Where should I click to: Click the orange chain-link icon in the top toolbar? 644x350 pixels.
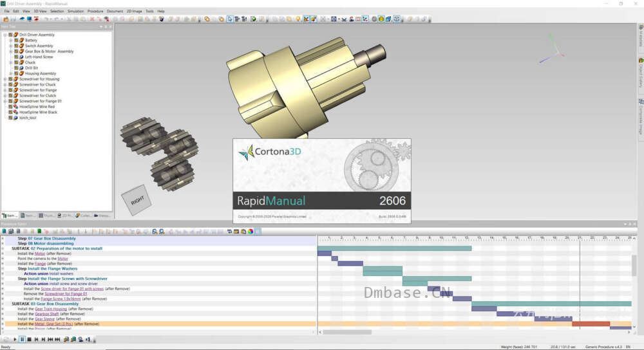coord(207,19)
